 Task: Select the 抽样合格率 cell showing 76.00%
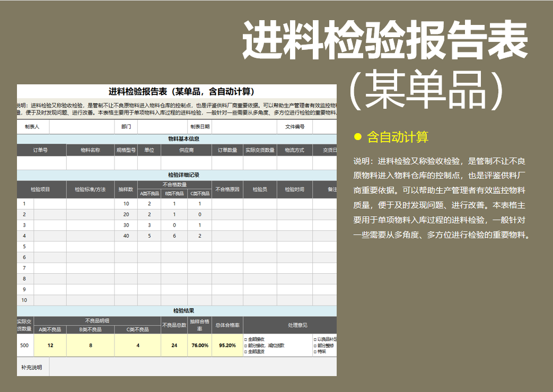[199, 345]
